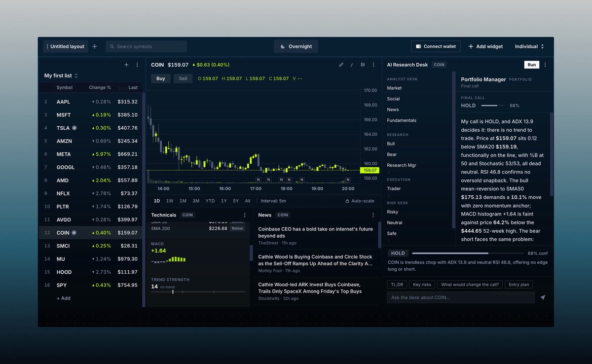Run the AI Research Desk
The width and height of the screenshot is (592, 364).
click(531, 65)
